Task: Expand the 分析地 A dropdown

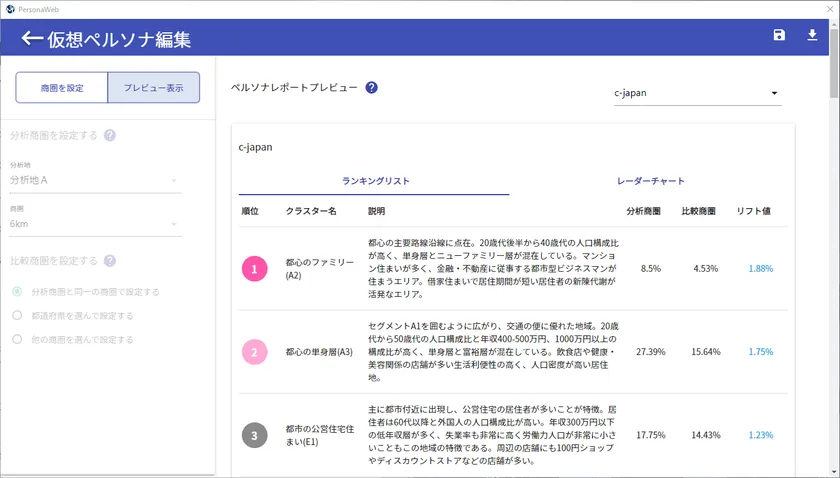Action: point(94,180)
